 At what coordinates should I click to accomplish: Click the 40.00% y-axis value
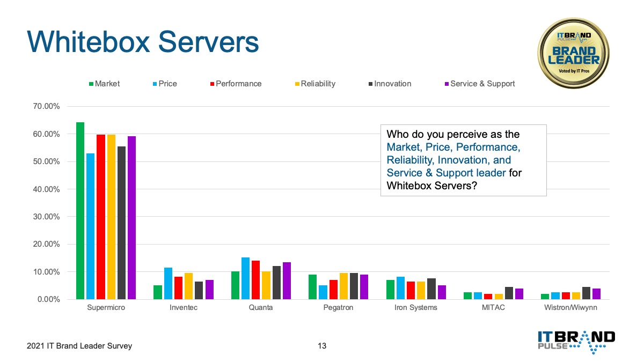[x=46, y=189]
